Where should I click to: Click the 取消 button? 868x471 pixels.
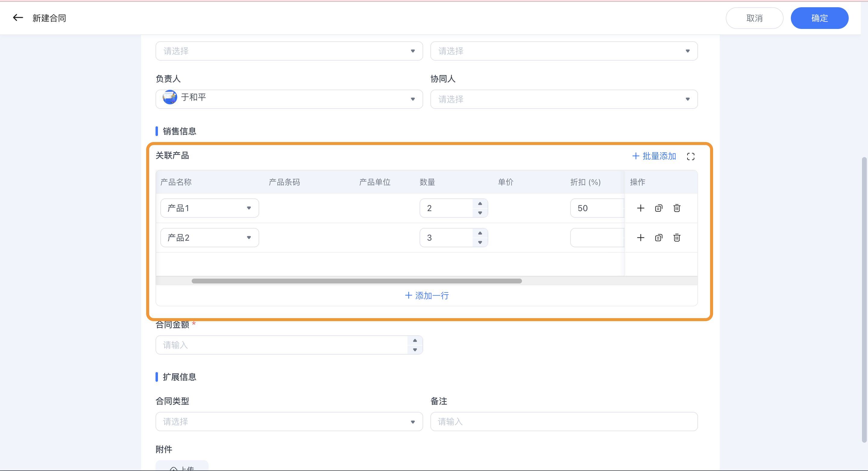pos(754,18)
